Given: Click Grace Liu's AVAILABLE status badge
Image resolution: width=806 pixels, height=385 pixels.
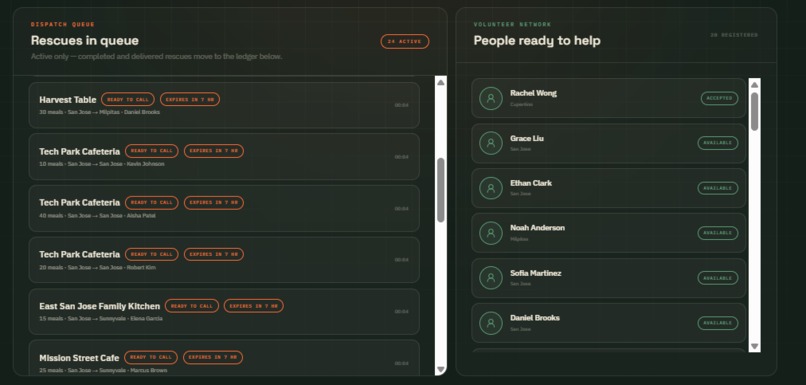Looking at the screenshot, I should pyautogui.click(x=718, y=143).
